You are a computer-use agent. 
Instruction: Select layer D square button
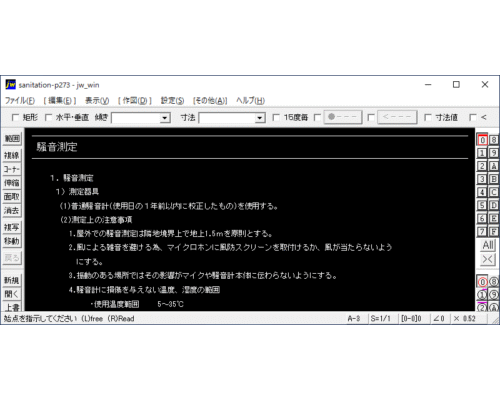pyautogui.click(x=494, y=205)
